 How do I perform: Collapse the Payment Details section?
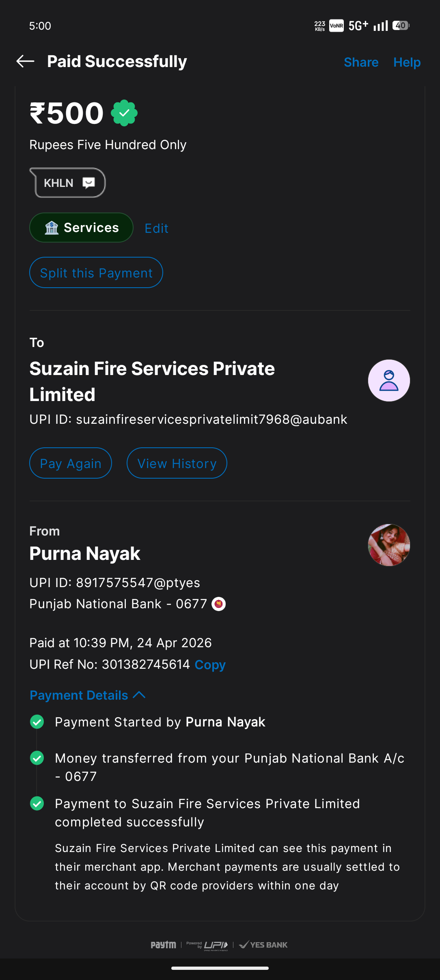click(79, 695)
